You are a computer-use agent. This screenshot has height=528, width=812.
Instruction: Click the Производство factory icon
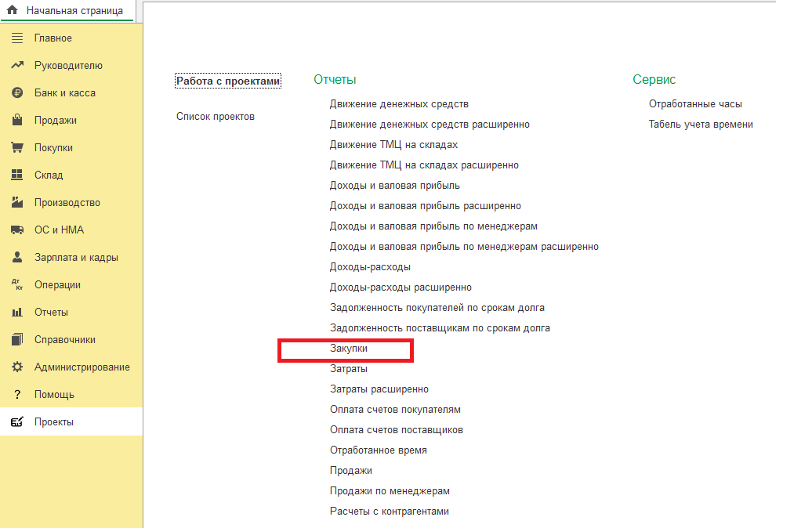click(x=17, y=203)
